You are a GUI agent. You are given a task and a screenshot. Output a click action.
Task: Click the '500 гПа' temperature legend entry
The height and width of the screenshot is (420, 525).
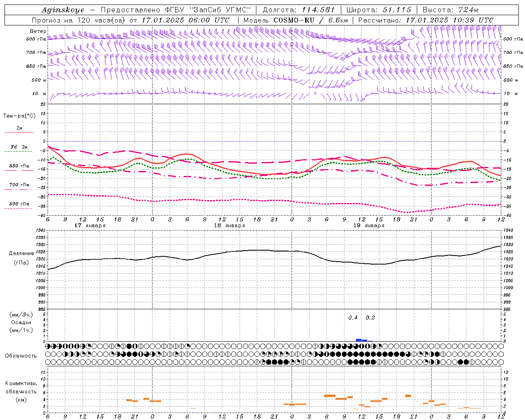[19, 203]
